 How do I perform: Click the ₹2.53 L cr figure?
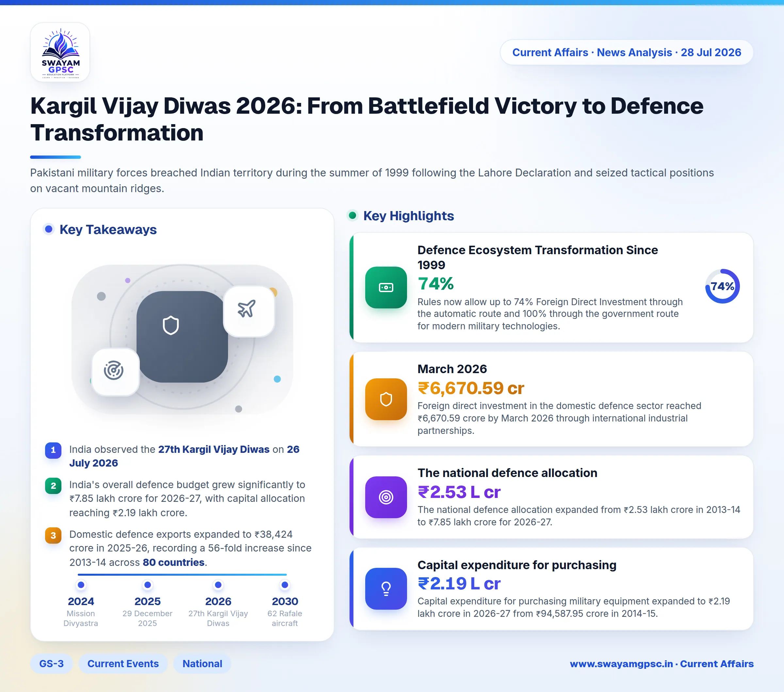click(x=459, y=492)
